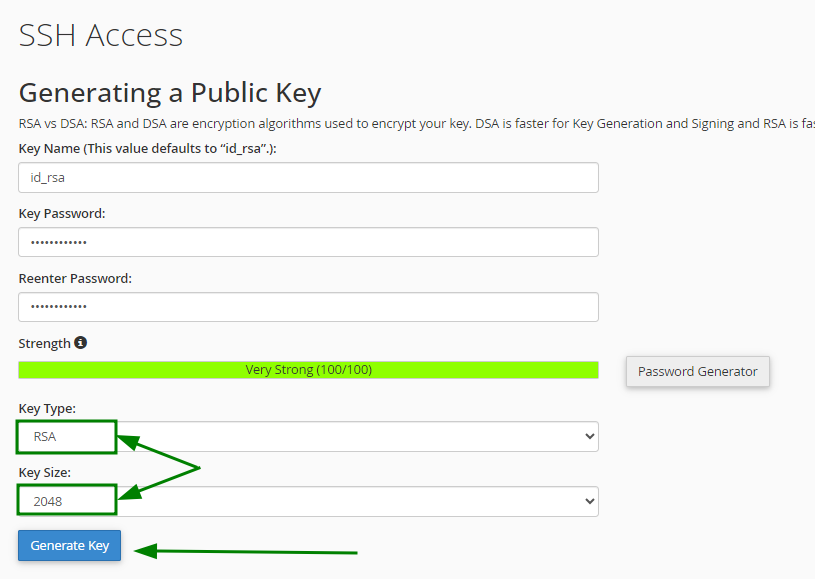Image resolution: width=815 pixels, height=579 pixels.
Task: Click the Key Size label
Action: 45,472
